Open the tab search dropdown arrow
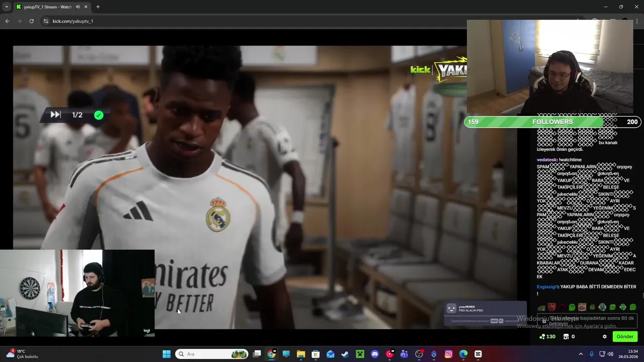The width and height of the screenshot is (644, 362). click(x=7, y=7)
